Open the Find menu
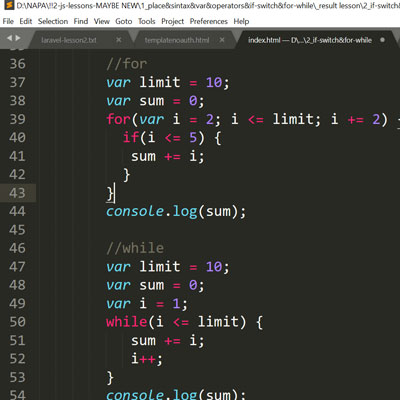The width and height of the screenshot is (400, 400). pyautogui.click(x=81, y=21)
